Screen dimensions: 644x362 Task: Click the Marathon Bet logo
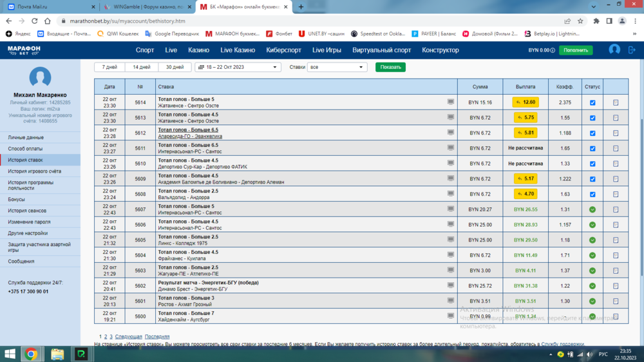[24, 50]
